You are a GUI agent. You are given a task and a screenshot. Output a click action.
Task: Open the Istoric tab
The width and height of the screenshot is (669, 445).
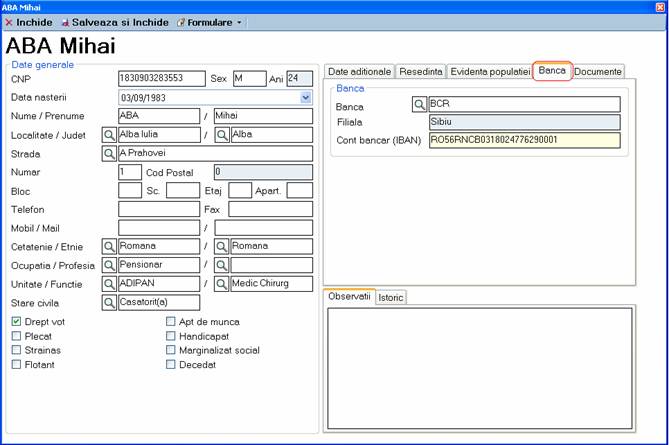(x=390, y=298)
